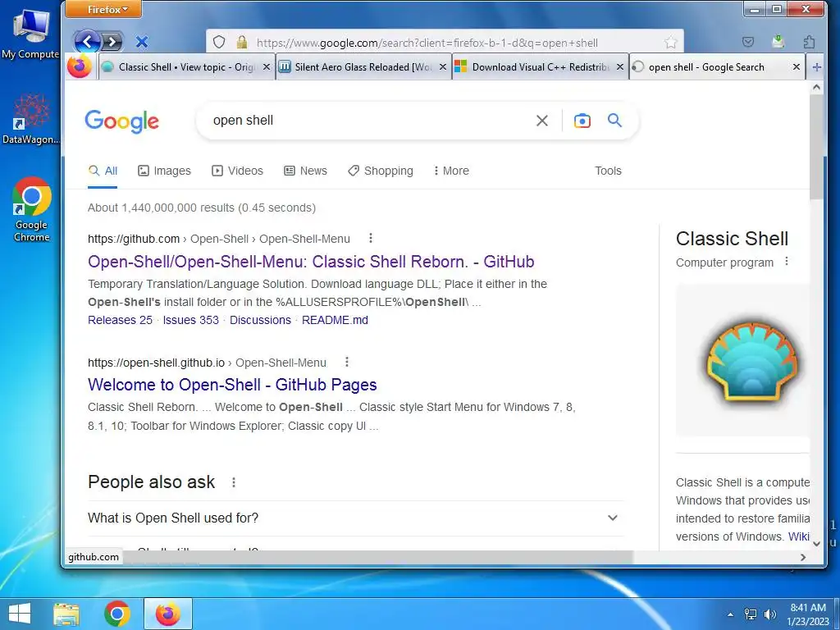This screenshot has width=840, height=630.
Task: Run search with the magnifying glass icon
Action: (x=614, y=120)
